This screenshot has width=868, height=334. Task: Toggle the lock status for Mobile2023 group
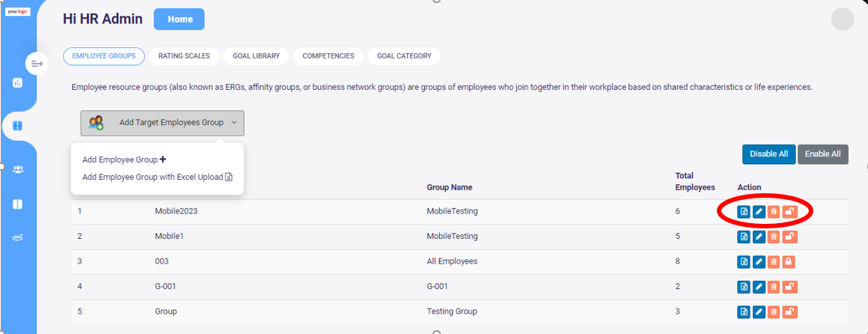click(x=790, y=212)
